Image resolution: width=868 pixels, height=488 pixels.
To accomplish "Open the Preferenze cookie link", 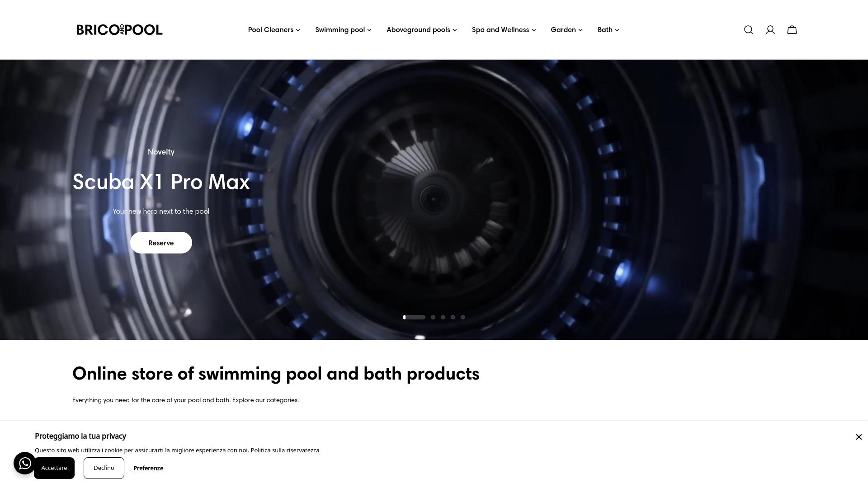I will pyautogui.click(x=148, y=468).
